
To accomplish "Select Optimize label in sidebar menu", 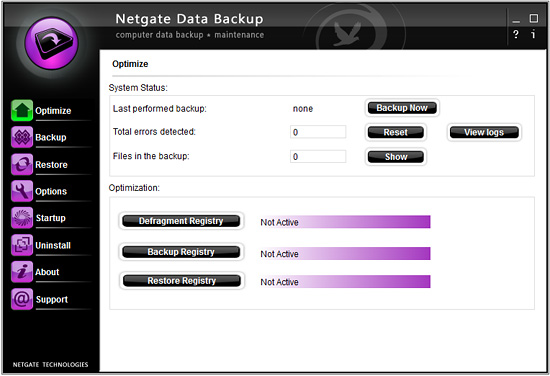I will coord(53,111).
